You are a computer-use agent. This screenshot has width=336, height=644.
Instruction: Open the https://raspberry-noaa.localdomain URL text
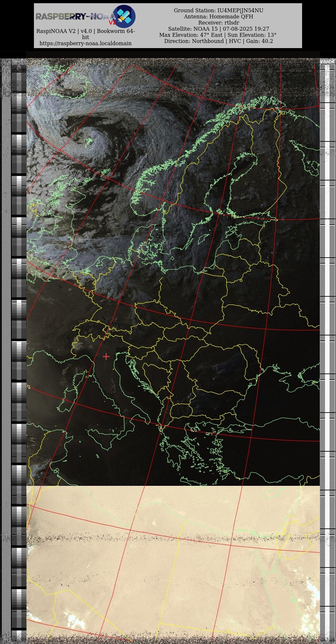coord(86,43)
